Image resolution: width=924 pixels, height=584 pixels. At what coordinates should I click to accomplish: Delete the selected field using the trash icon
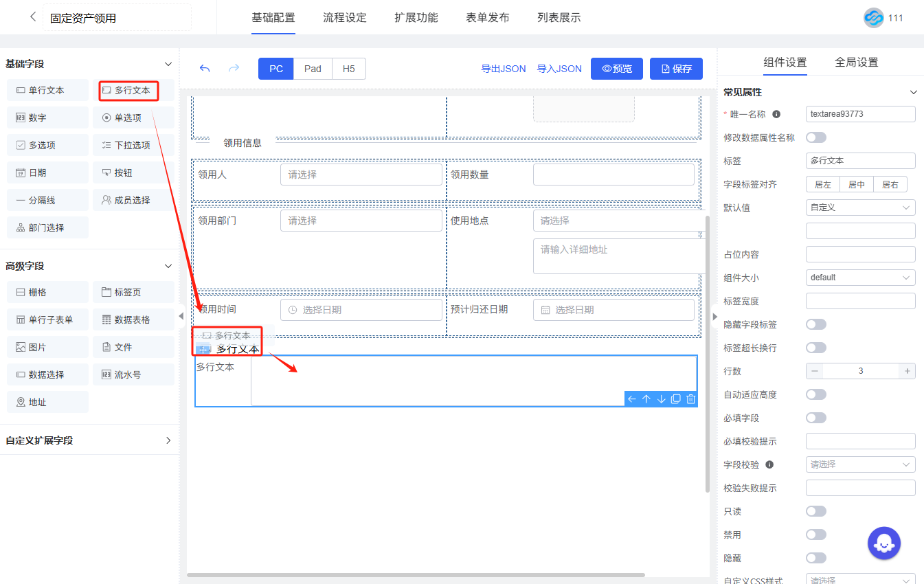pos(690,399)
